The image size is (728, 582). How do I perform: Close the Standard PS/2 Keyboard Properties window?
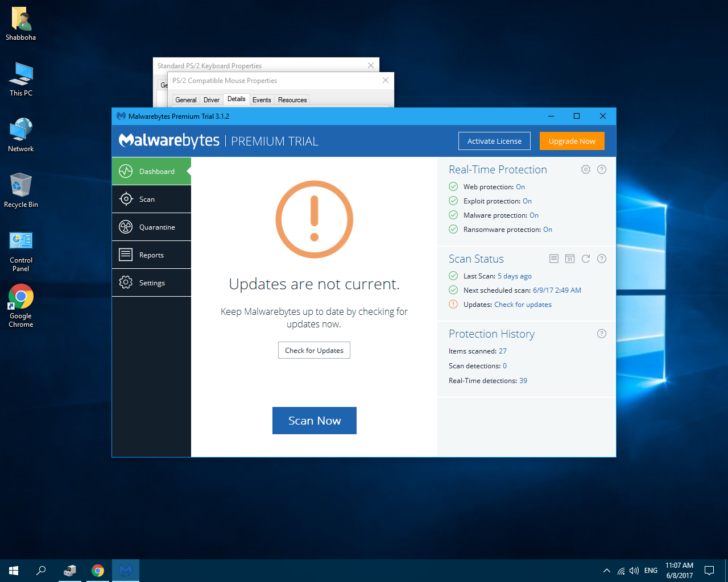[371, 65]
